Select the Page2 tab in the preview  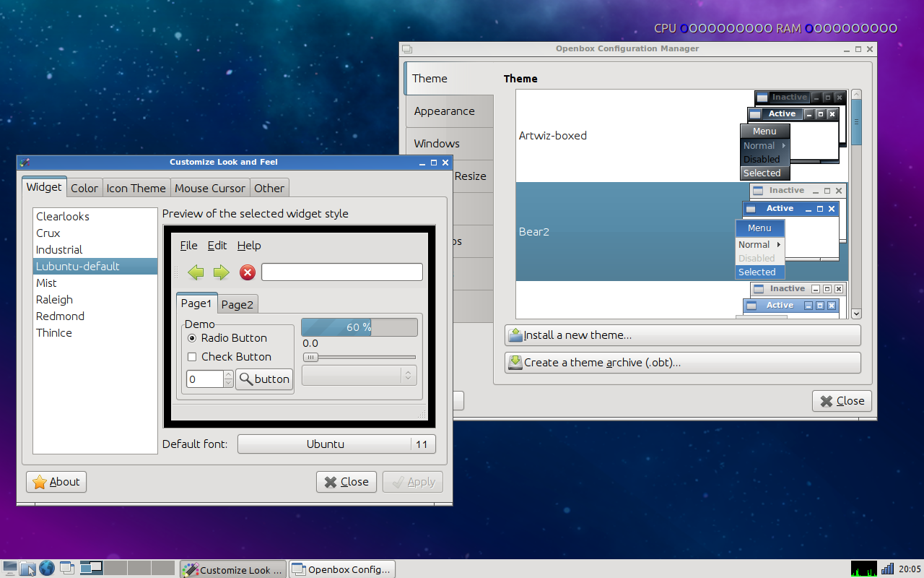point(237,304)
